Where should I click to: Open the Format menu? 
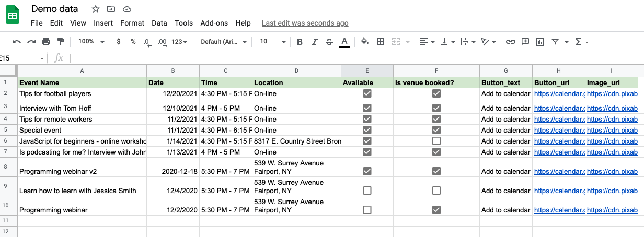click(x=132, y=23)
